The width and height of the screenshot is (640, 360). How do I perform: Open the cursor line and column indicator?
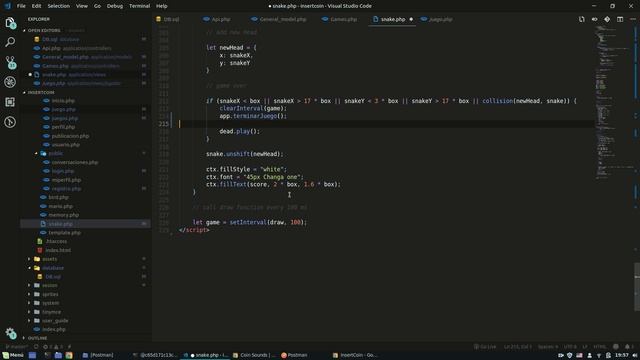click(x=518, y=347)
